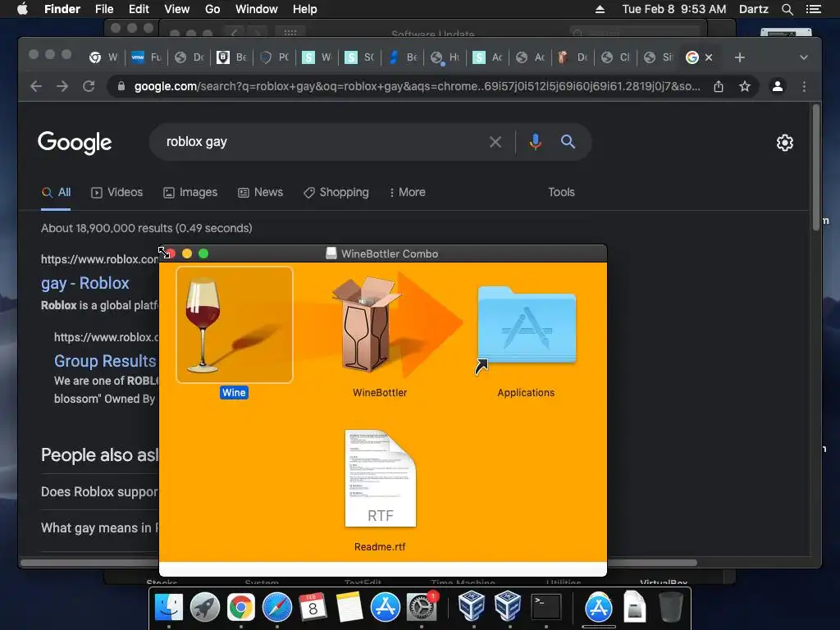Image resolution: width=840 pixels, height=630 pixels.
Task: Open Notes from the Dock
Action: (349, 608)
